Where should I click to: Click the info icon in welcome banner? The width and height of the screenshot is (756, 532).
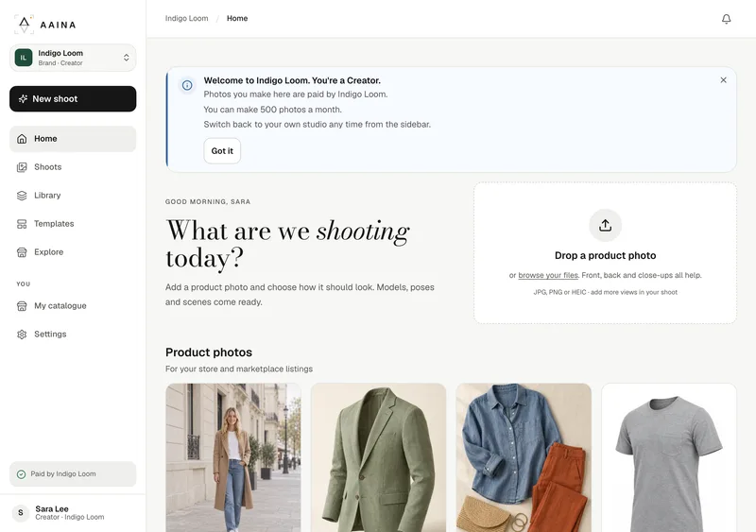point(187,85)
